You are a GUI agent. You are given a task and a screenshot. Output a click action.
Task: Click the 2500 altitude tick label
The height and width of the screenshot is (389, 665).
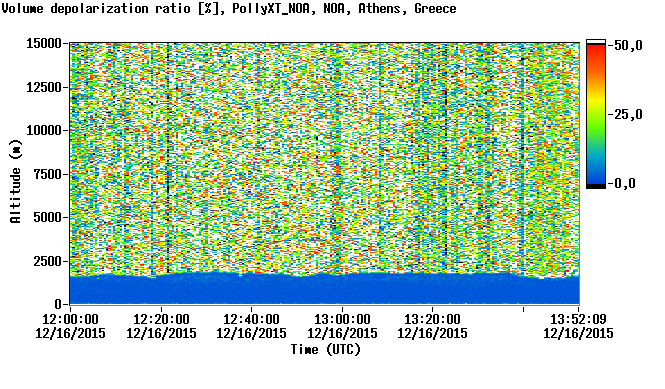48,261
